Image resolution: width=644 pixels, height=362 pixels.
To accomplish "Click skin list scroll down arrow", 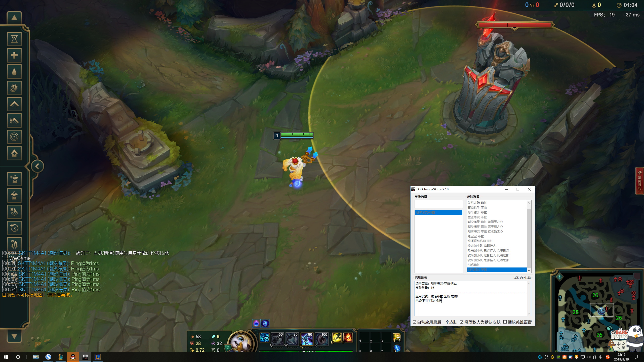I will [529, 270].
